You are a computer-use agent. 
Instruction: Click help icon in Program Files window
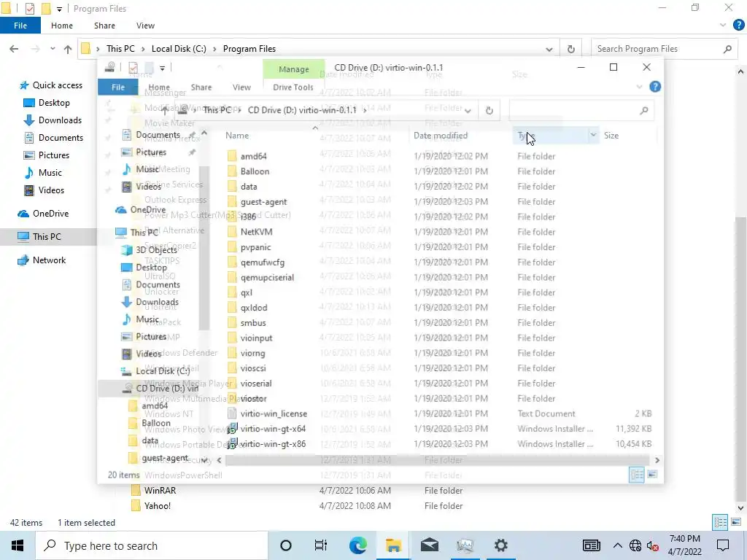738,26
